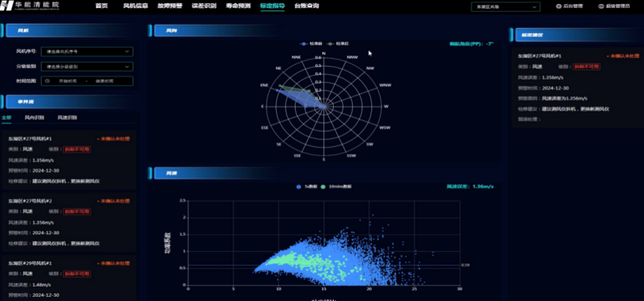Open 台账查询 page
Viewport: 644px width, 301px height.
click(307, 6)
